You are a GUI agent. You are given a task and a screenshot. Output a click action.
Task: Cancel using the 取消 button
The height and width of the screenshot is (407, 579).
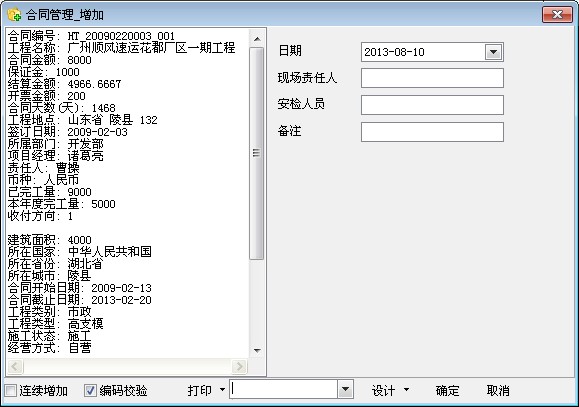(498, 390)
